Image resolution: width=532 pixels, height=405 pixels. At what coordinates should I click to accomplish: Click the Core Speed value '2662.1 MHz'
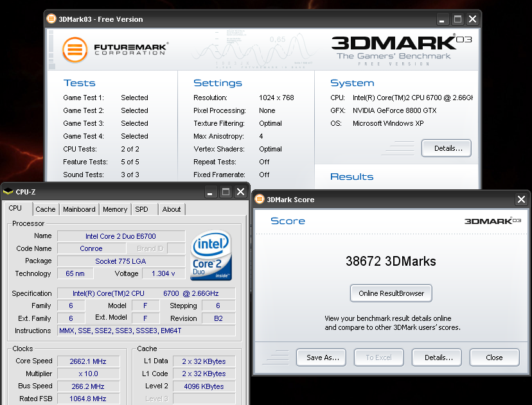point(88,361)
